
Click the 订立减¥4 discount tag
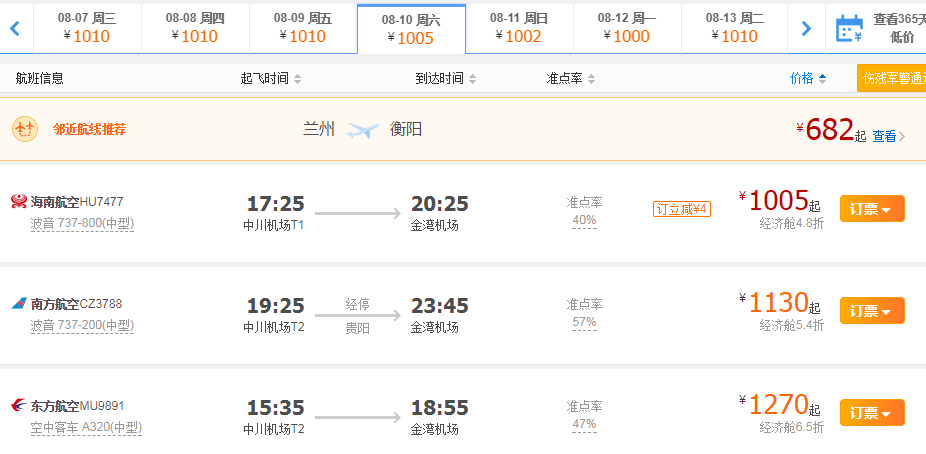[682, 209]
